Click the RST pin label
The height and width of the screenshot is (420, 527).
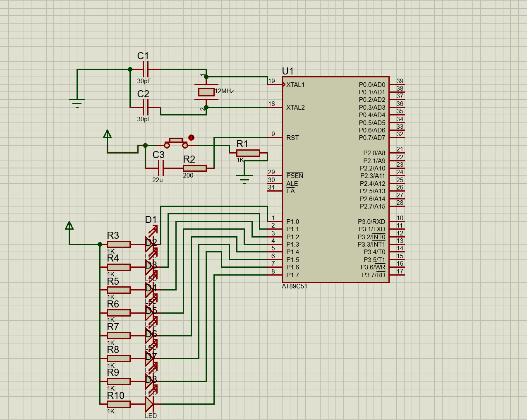point(292,138)
